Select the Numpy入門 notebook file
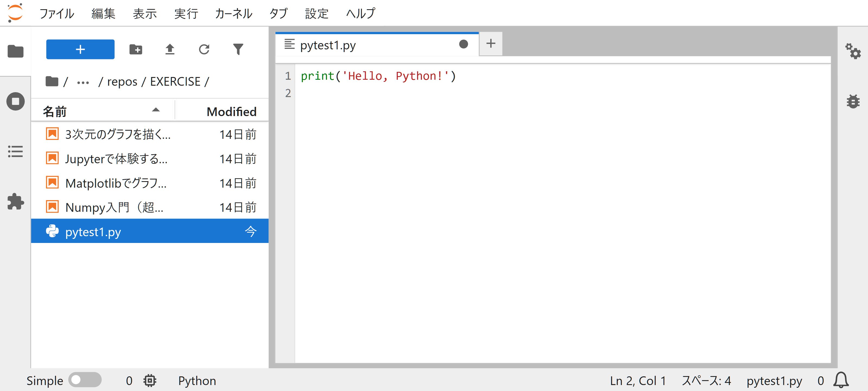This screenshot has width=868, height=391. (x=115, y=207)
